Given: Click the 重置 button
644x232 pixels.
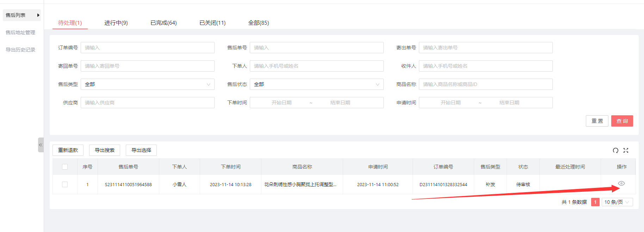Looking at the screenshot, I should (597, 121).
